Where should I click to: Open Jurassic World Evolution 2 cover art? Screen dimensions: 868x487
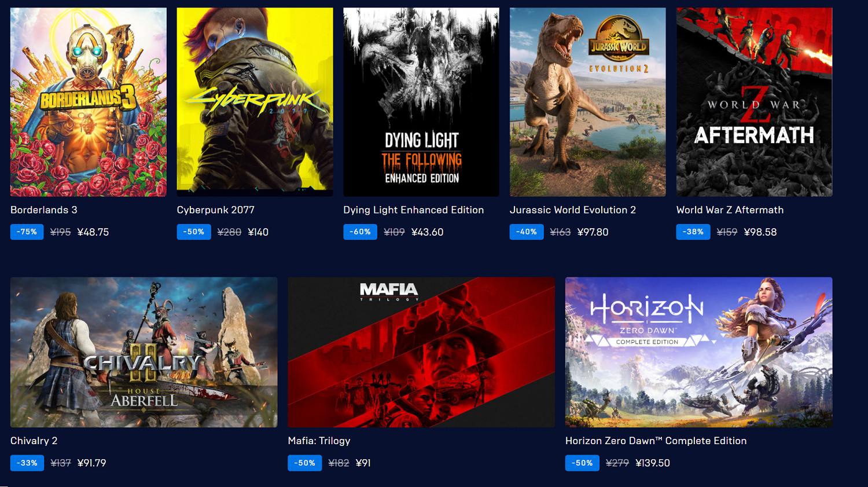point(587,102)
